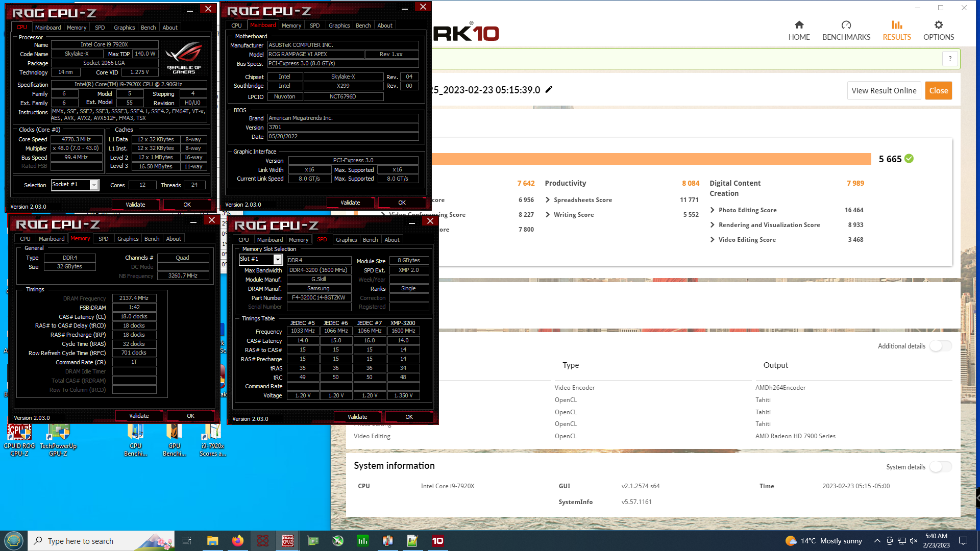Open the Socket #1 selection dropdown
Image resolution: width=980 pixels, height=551 pixels.
[94, 185]
